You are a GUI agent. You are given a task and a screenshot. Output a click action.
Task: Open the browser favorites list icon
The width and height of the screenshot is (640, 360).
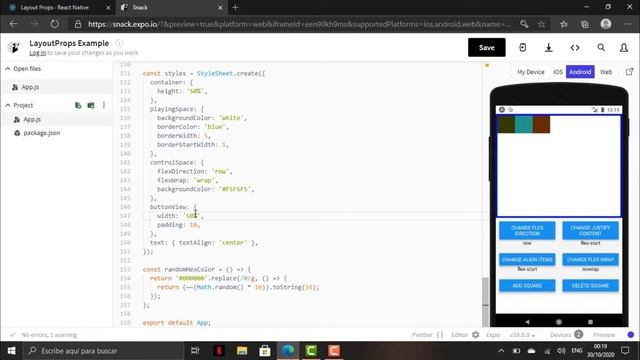tap(564, 24)
